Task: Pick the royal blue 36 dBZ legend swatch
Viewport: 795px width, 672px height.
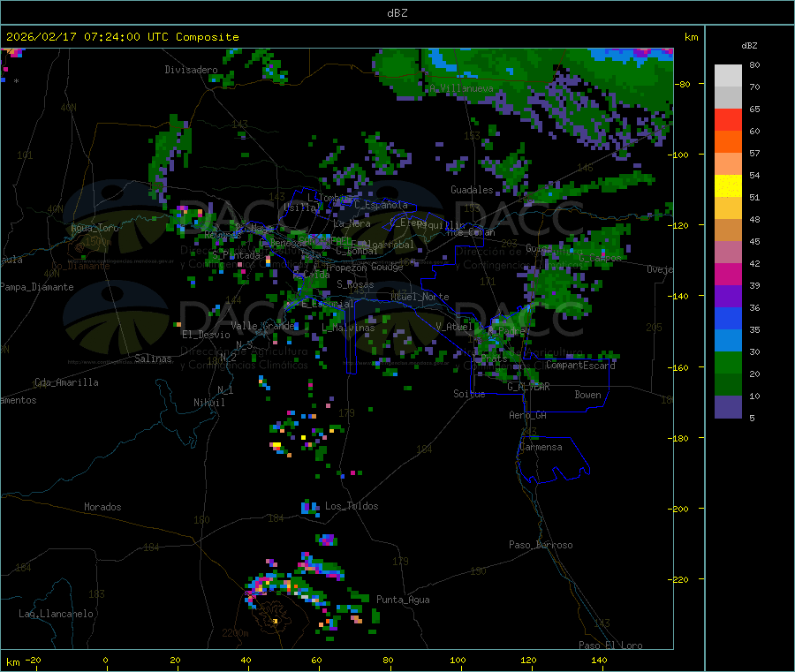Action: coord(728,318)
